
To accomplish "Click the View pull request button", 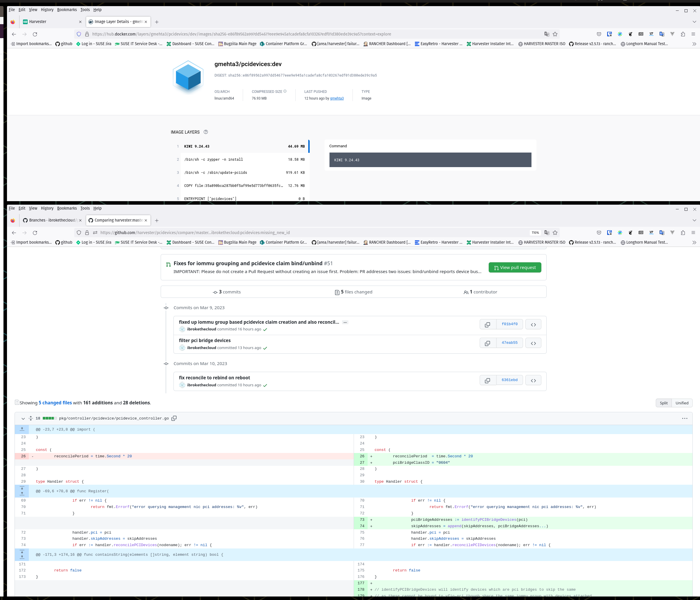I will point(515,268).
